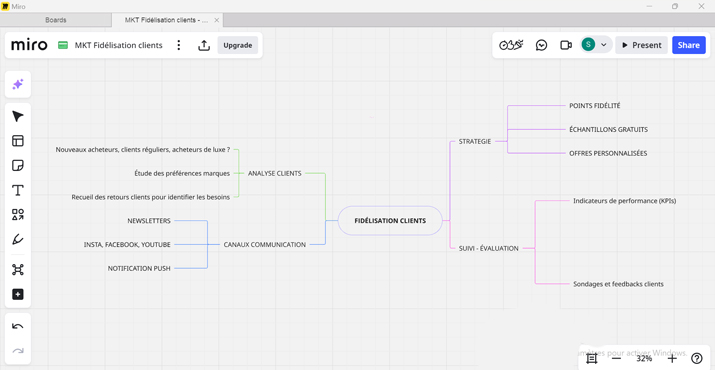The height and width of the screenshot is (370, 715).
Task: Open the help question mark
Action: pyautogui.click(x=697, y=359)
